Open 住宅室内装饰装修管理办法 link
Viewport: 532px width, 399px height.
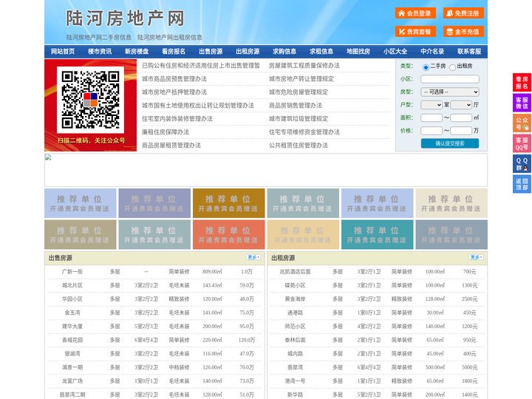pyautogui.click(x=177, y=119)
